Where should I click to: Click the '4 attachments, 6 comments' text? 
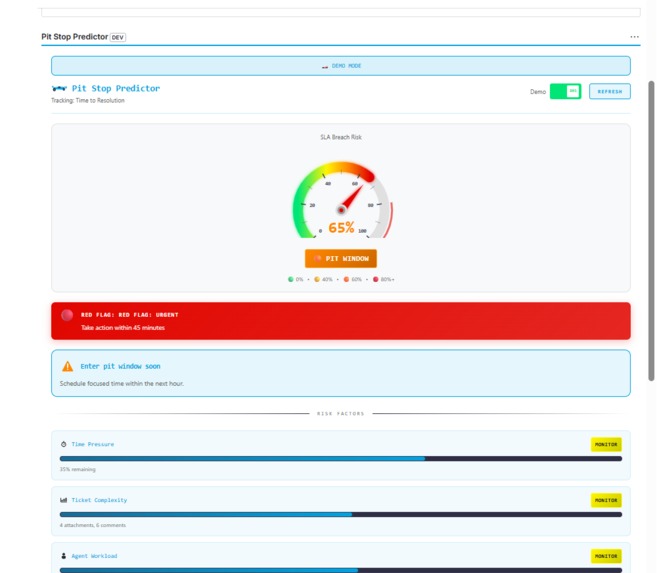[x=93, y=525]
